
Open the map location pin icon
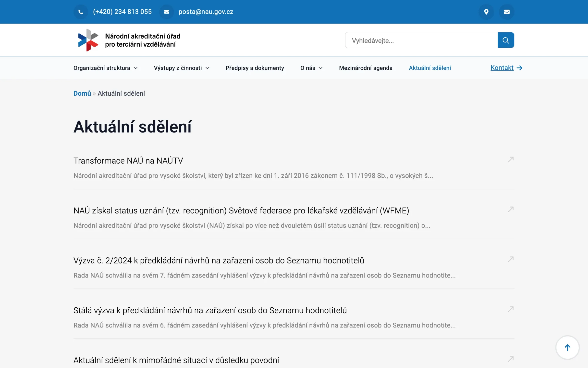[x=486, y=12]
